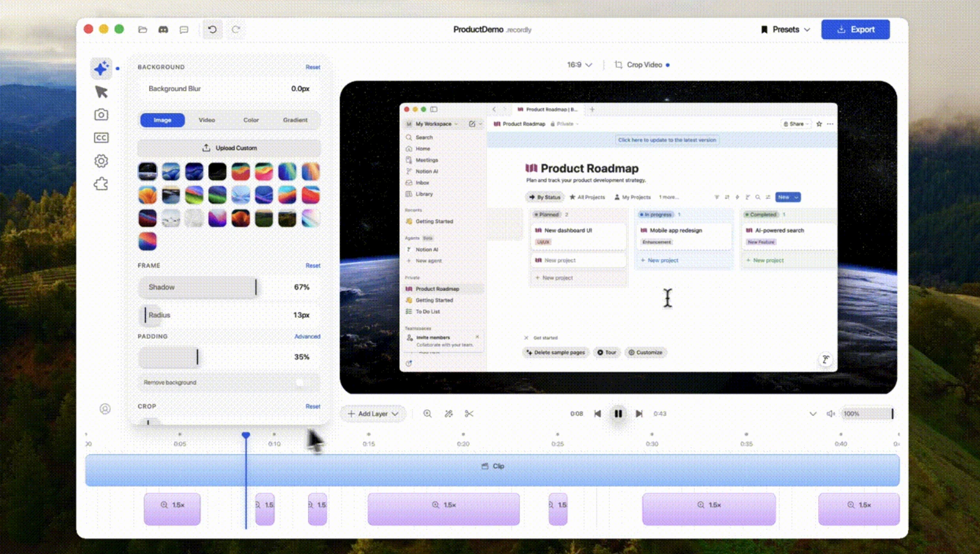Click the ProductDemo project title

(478, 29)
